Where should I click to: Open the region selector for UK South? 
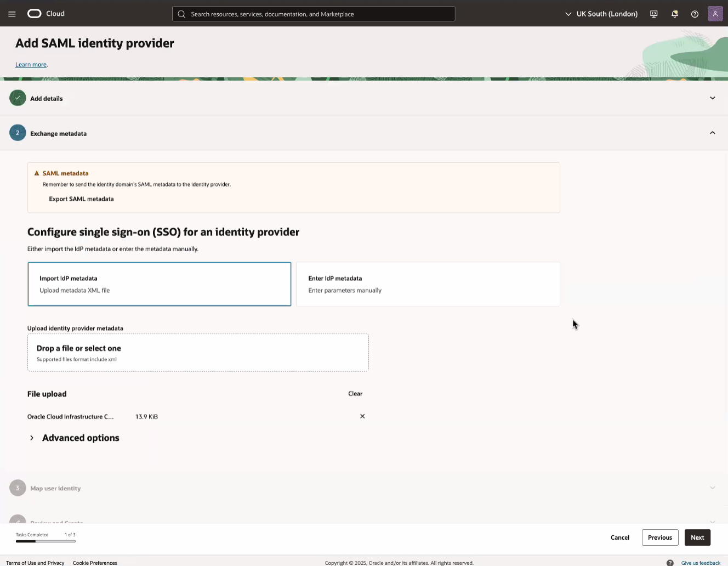pyautogui.click(x=601, y=14)
